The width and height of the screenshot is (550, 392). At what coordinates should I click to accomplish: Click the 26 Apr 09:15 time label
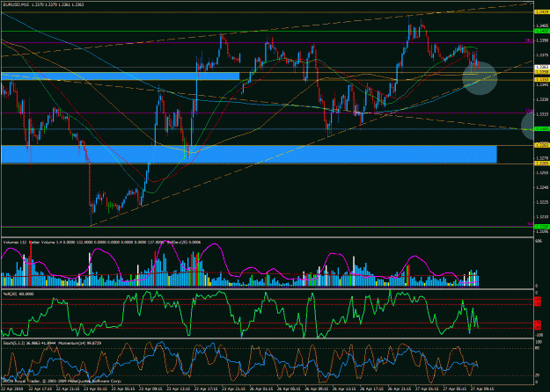[x=315, y=388]
